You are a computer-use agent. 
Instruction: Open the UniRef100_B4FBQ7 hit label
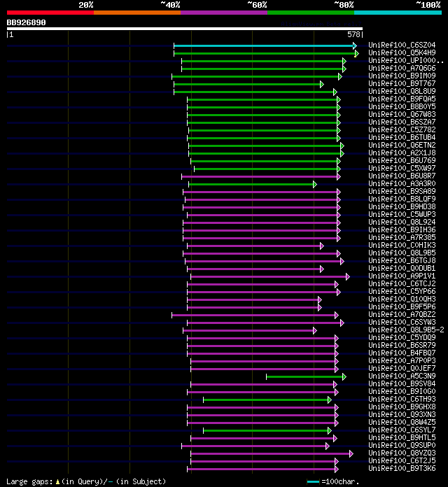pos(402,353)
